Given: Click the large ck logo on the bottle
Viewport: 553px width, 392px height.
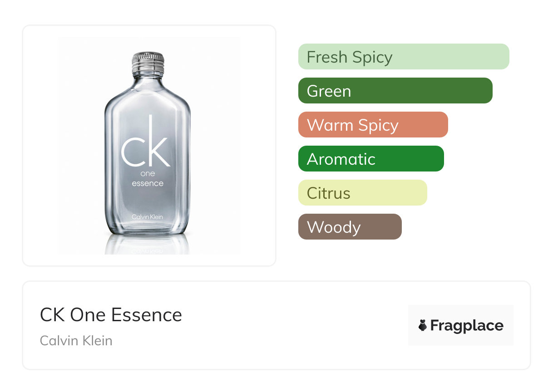Looking at the screenshot, I should tap(146, 142).
